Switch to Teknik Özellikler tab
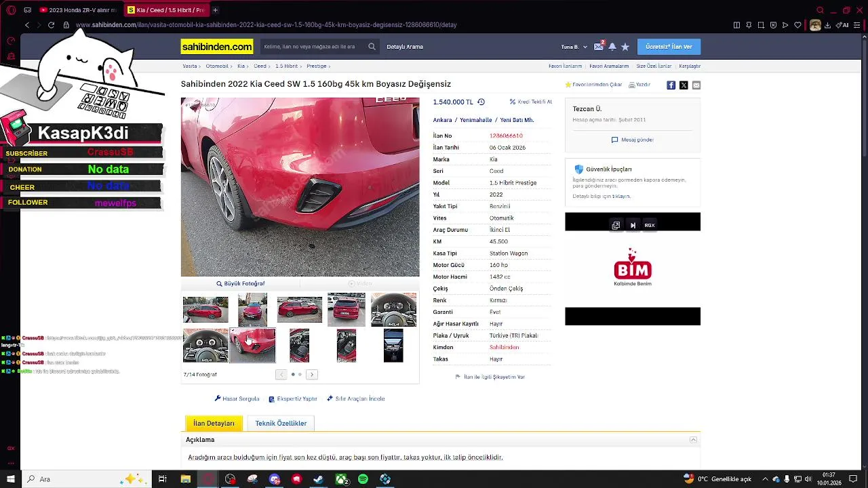The height and width of the screenshot is (488, 868). pyautogui.click(x=281, y=423)
